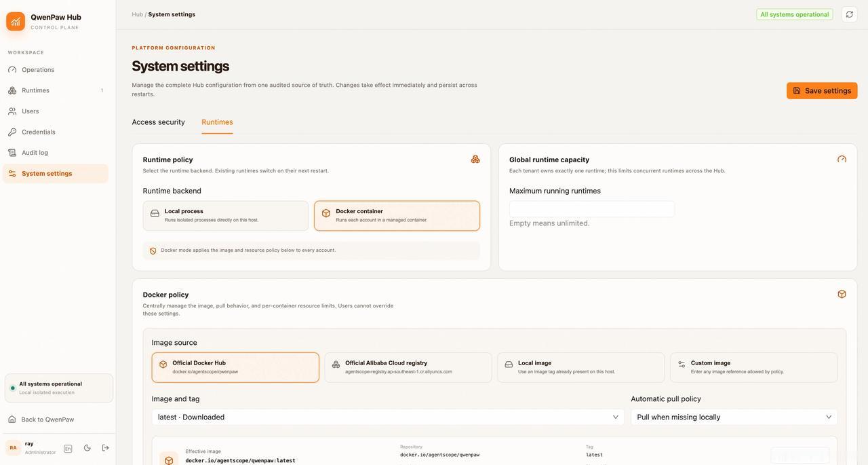Click Back to QwenPaw link
This screenshot has width=868, height=465.
click(x=47, y=420)
